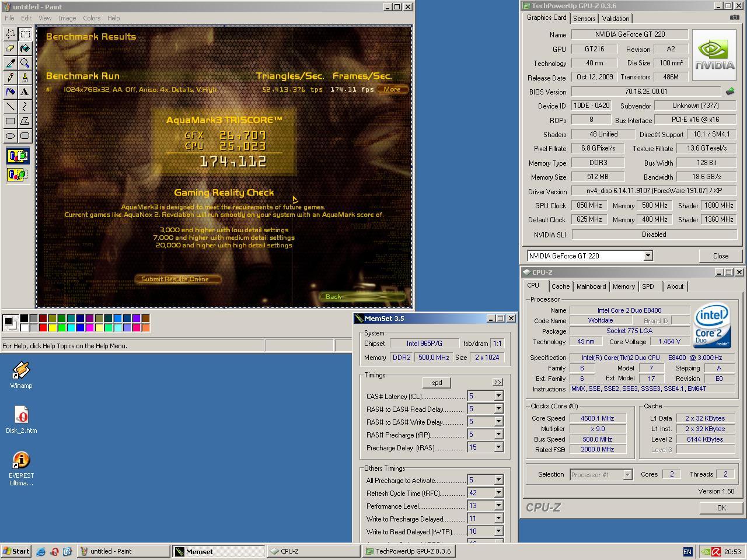
Task: Open the Start menu
Action: coord(16,551)
